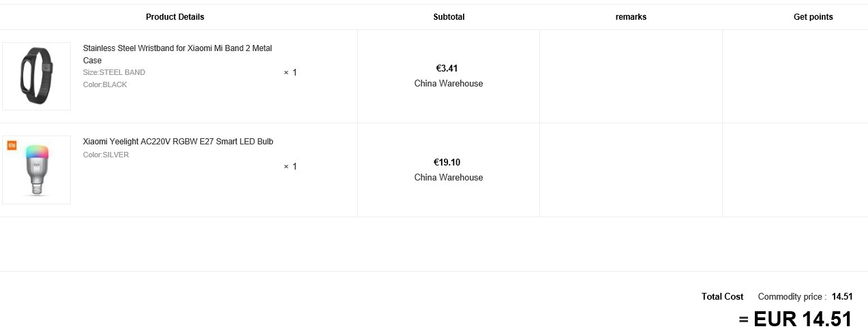Open the Stainless Steel Wristband product thumbnail

coord(36,76)
